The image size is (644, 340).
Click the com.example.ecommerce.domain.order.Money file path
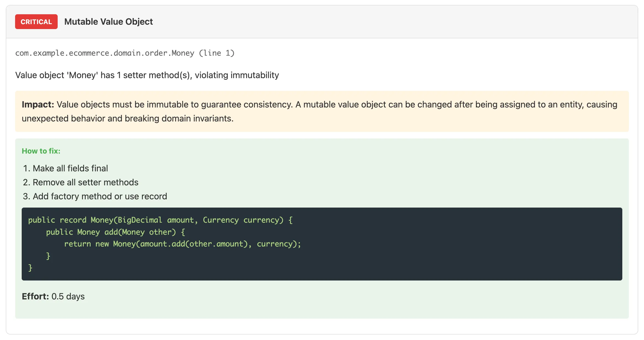[104, 53]
